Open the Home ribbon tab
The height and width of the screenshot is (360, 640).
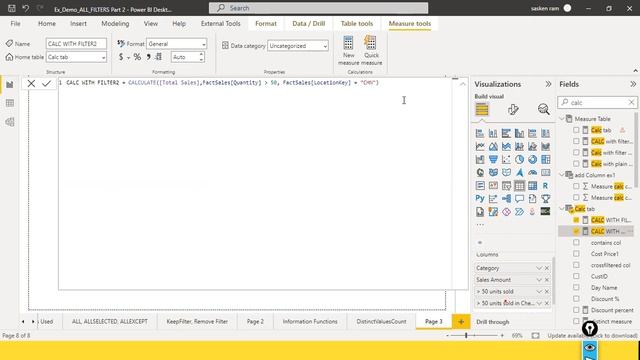pyautogui.click(x=47, y=24)
